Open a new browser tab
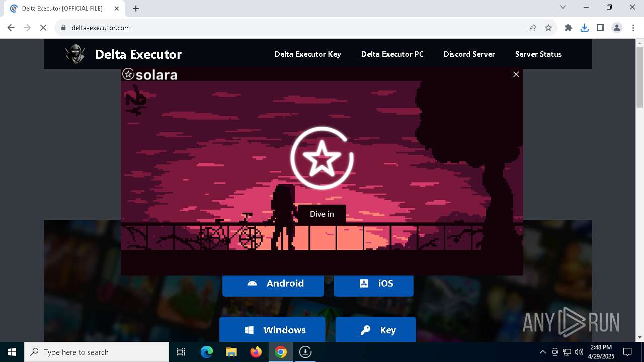Image resolution: width=644 pixels, height=362 pixels. [136, 9]
